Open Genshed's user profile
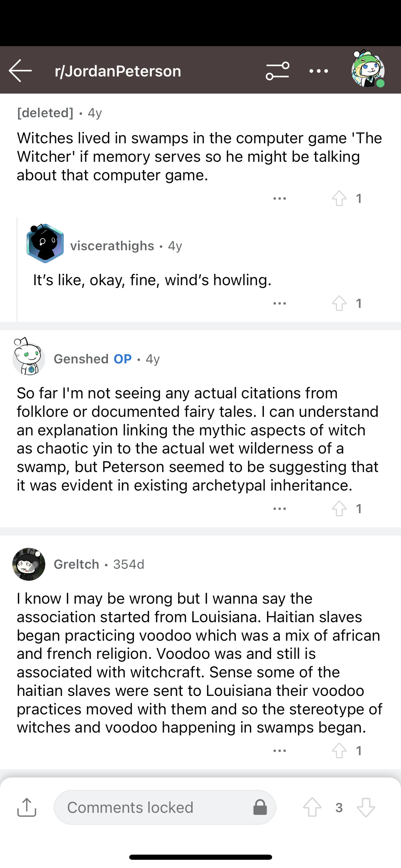This screenshot has height=868, width=401. [x=81, y=359]
